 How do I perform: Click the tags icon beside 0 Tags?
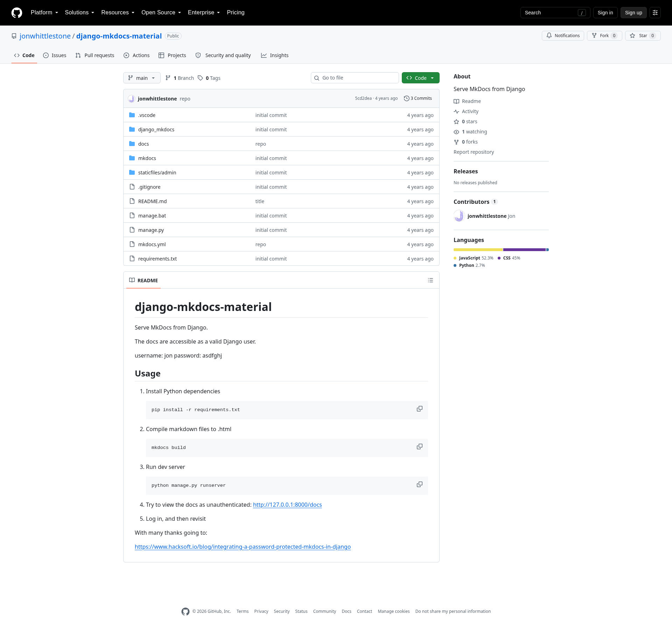[200, 78]
